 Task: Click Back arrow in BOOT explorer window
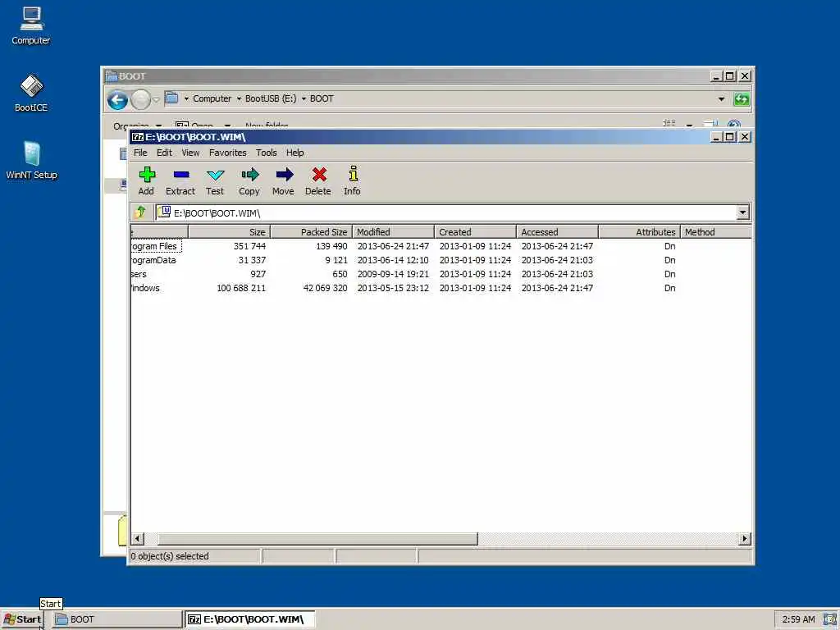tap(117, 99)
